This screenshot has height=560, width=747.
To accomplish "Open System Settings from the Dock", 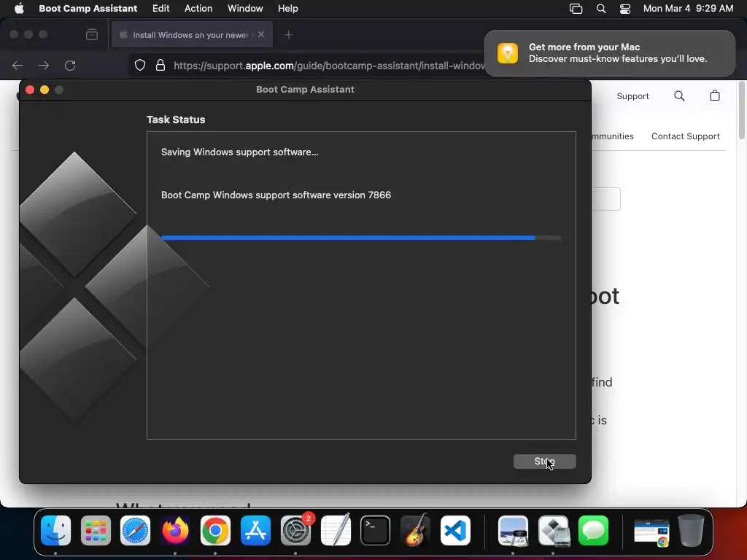I will pyautogui.click(x=295, y=531).
